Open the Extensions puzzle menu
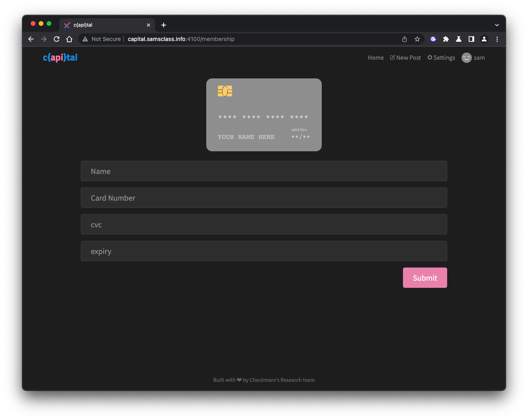The height and width of the screenshot is (420, 528). [x=446, y=39]
